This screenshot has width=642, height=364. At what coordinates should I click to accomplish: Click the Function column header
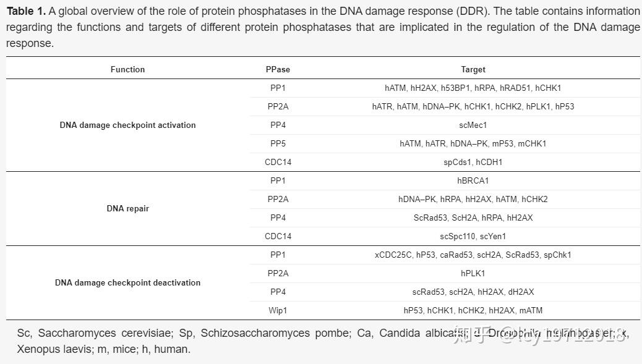tap(128, 70)
